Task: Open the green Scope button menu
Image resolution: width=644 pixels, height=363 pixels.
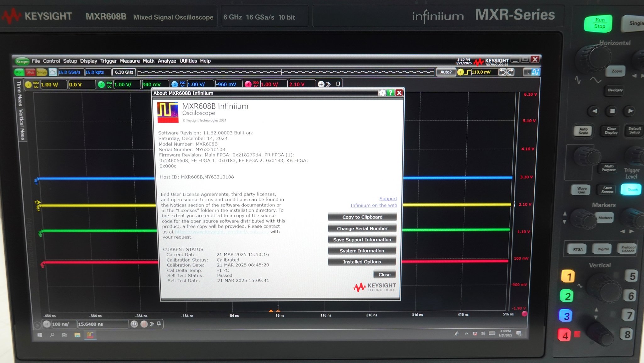Action: click(x=22, y=61)
